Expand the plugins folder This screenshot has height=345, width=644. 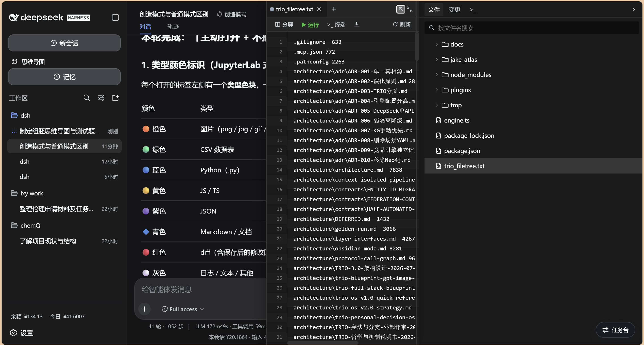point(436,90)
